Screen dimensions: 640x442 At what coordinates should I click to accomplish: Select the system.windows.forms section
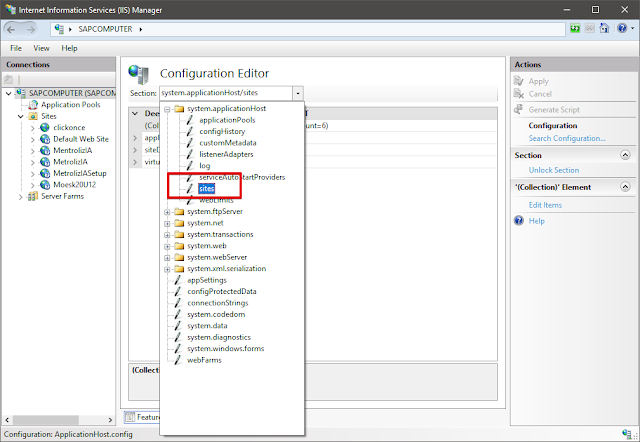coord(226,349)
